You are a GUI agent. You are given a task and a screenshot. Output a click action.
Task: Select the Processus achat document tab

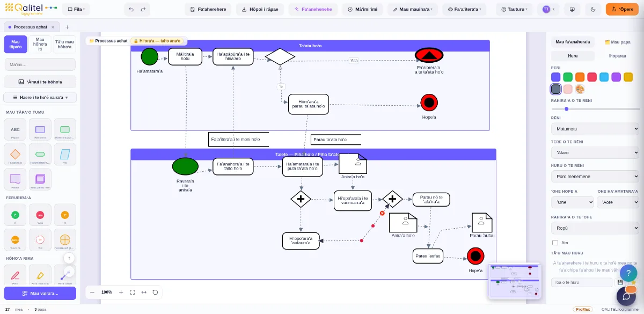(31, 27)
